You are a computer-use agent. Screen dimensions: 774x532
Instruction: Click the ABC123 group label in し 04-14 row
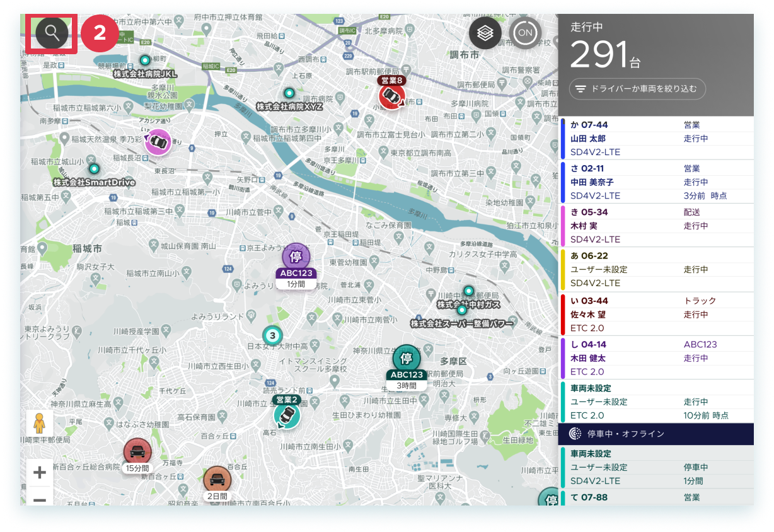(x=700, y=344)
